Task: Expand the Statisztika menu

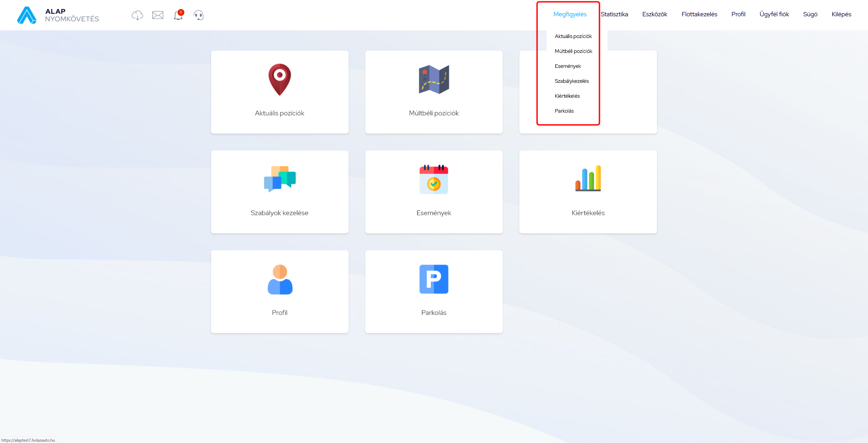Action: (x=614, y=14)
